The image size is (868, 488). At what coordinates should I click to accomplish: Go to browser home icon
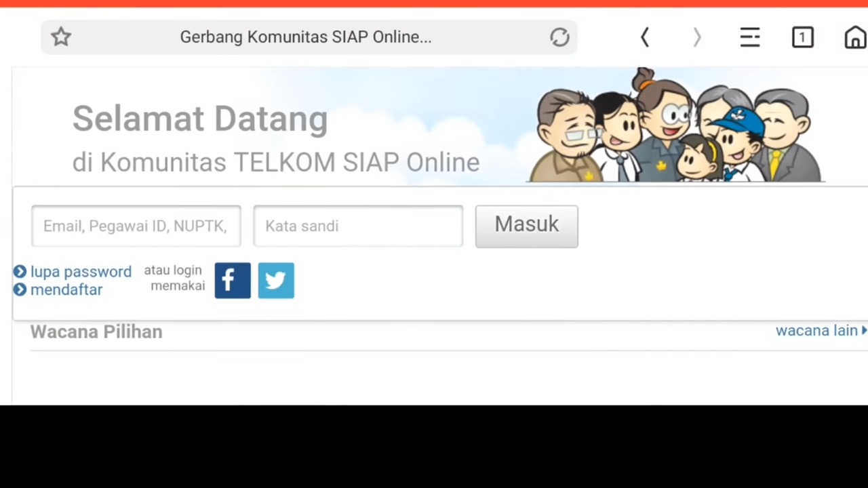point(855,37)
